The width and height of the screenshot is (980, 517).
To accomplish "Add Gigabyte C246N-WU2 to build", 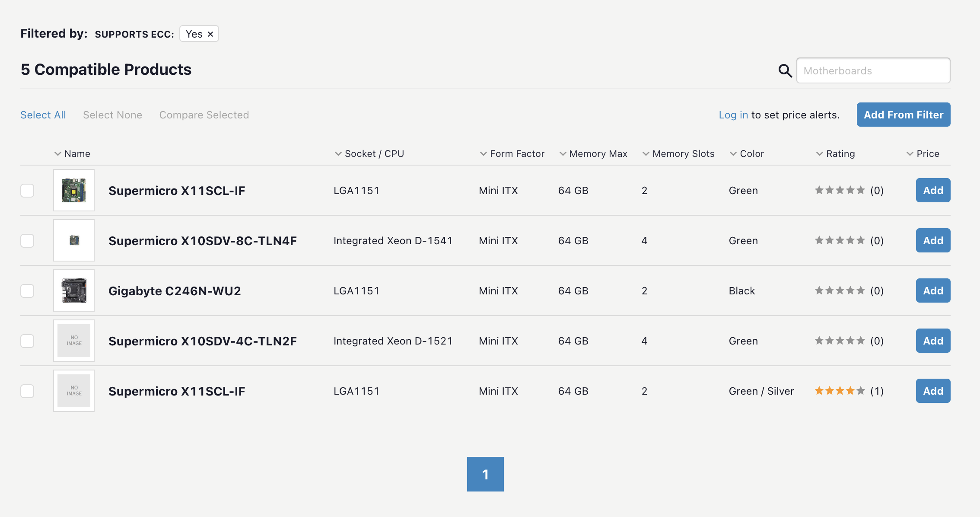I will [x=933, y=290].
